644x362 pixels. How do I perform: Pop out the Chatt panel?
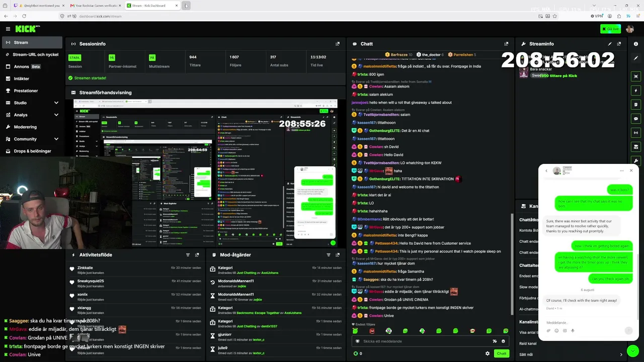[x=506, y=44]
